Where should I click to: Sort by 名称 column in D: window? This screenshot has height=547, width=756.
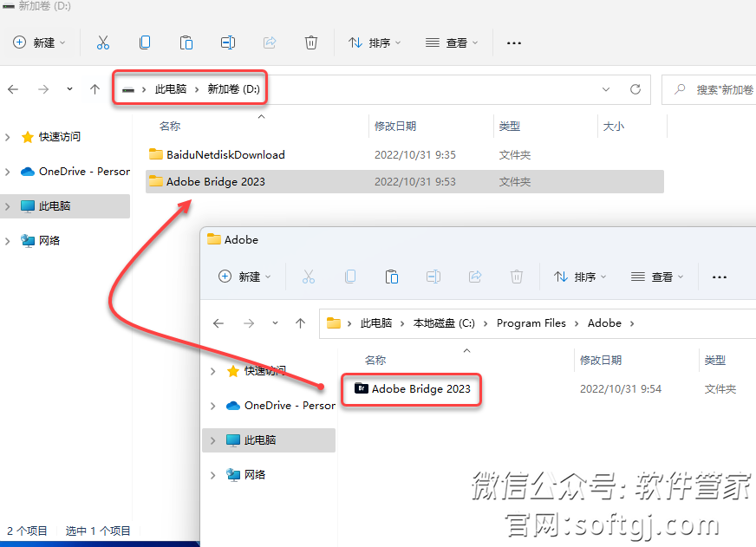click(x=170, y=127)
